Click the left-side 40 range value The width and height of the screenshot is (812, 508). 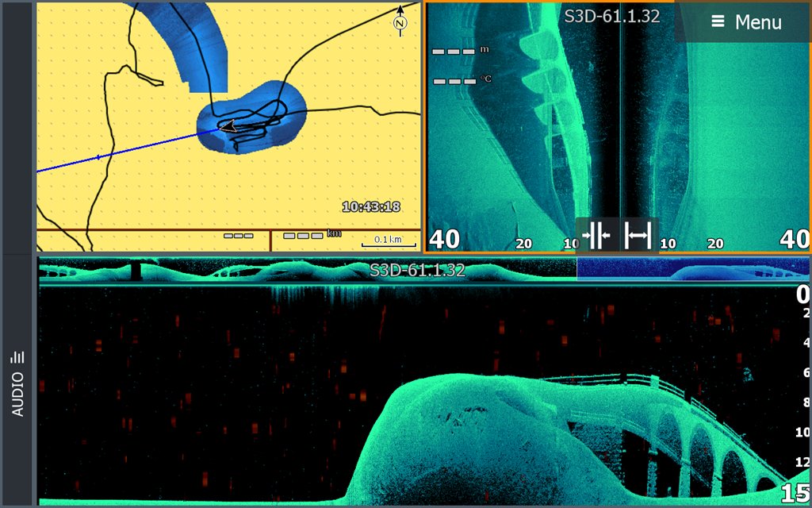pyautogui.click(x=444, y=239)
